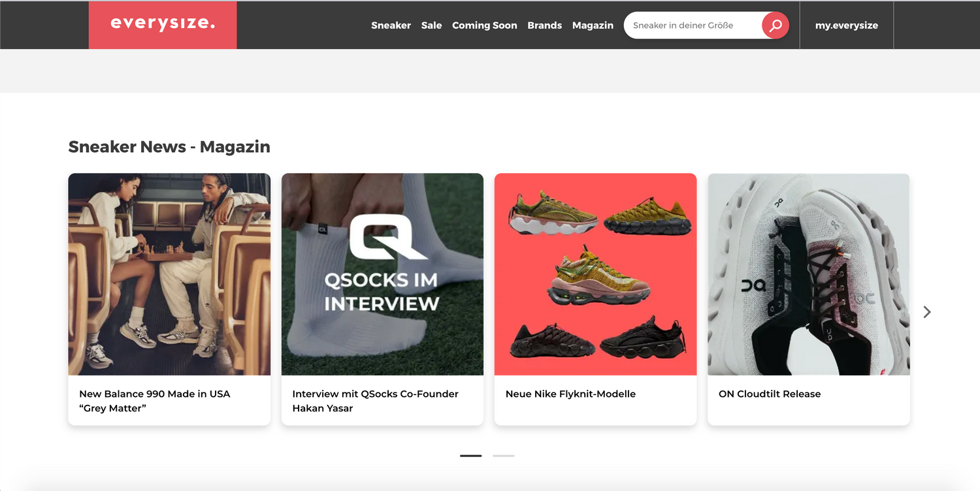Click the red magnifier search icon

coord(775,25)
